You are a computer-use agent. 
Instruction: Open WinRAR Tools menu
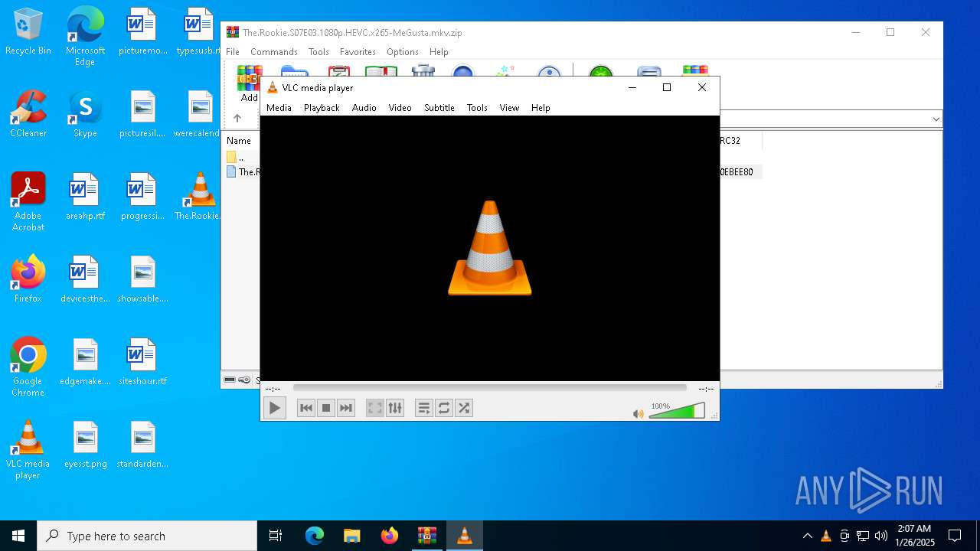tap(318, 52)
